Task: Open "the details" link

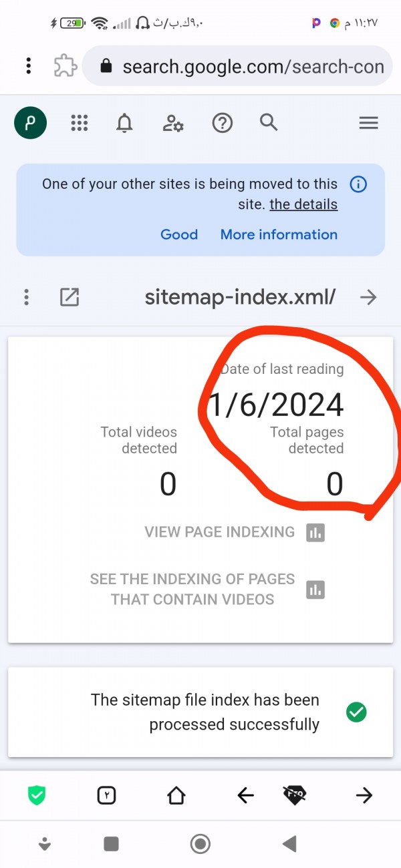Action: pyautogui.click(x=303, y=204)
